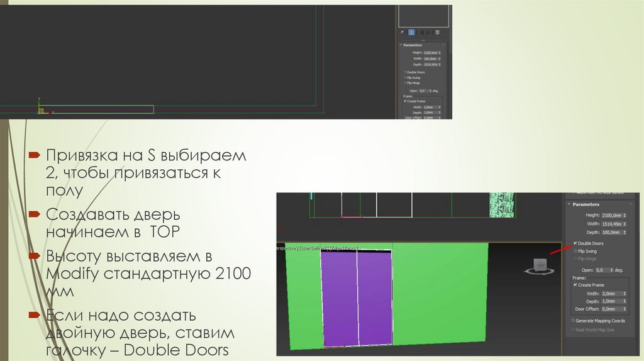Screen dimensions: 644x361
Task: Uncheck the checked Double Doors checkbox
Action: pos(575,243)
